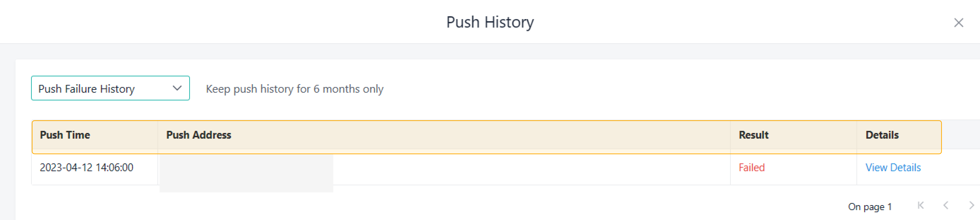Viewport: 980px width, 220px height.
Task: Open the Push Failure History dropdown
Action: (110, 88)
